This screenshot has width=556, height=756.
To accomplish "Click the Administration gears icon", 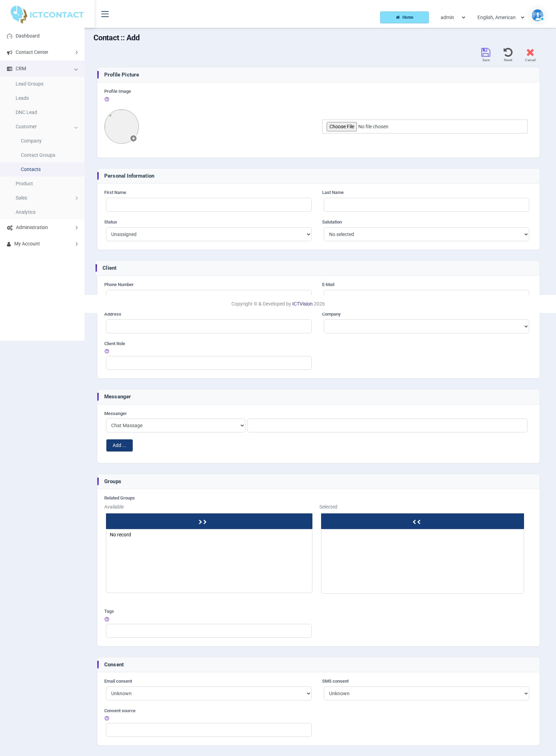I will tap(10, 228).
